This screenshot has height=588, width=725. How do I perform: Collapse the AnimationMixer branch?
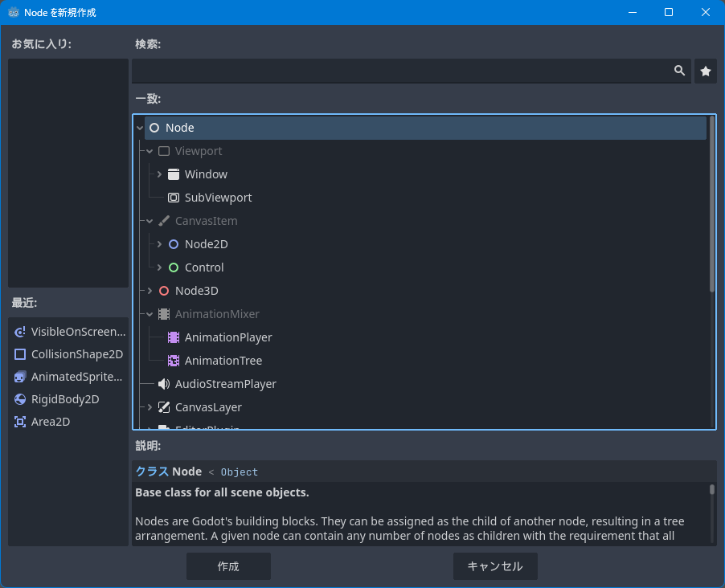(150, 314)
